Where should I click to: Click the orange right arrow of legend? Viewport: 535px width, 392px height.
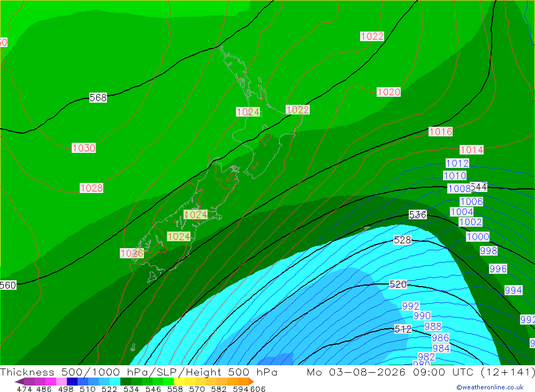tap(251, 381)
